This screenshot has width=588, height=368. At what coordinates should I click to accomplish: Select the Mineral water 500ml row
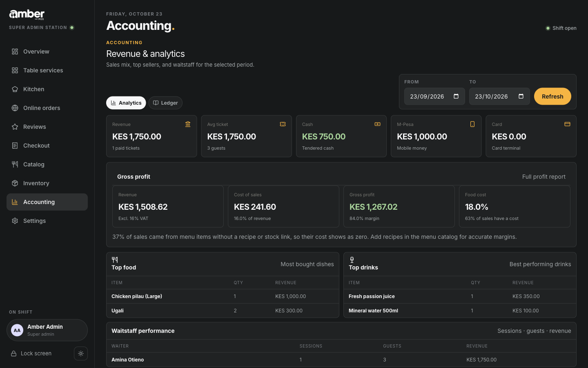pyautogui.click(x=460, y=311)
